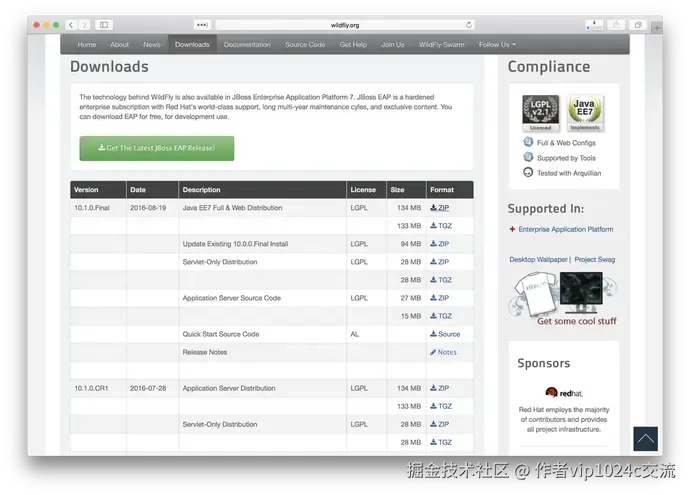Open Project Swag link
The width and height of the screenshot is (690, 495).
595,260
